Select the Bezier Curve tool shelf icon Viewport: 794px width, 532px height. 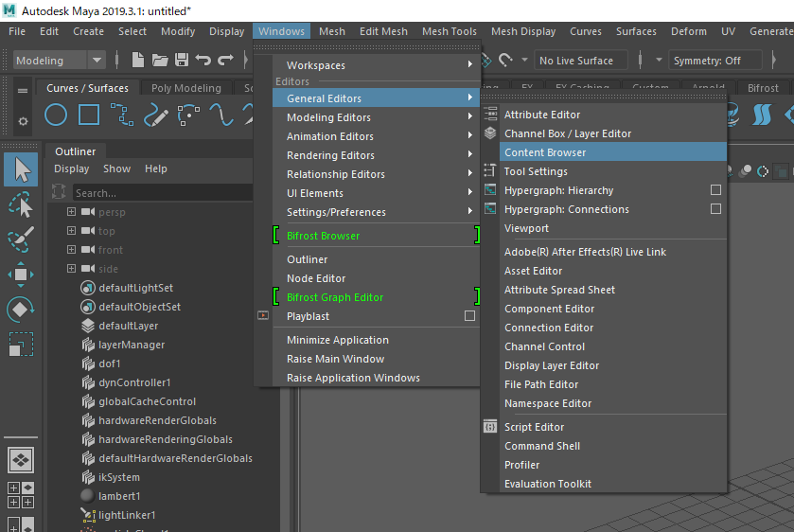221,115
